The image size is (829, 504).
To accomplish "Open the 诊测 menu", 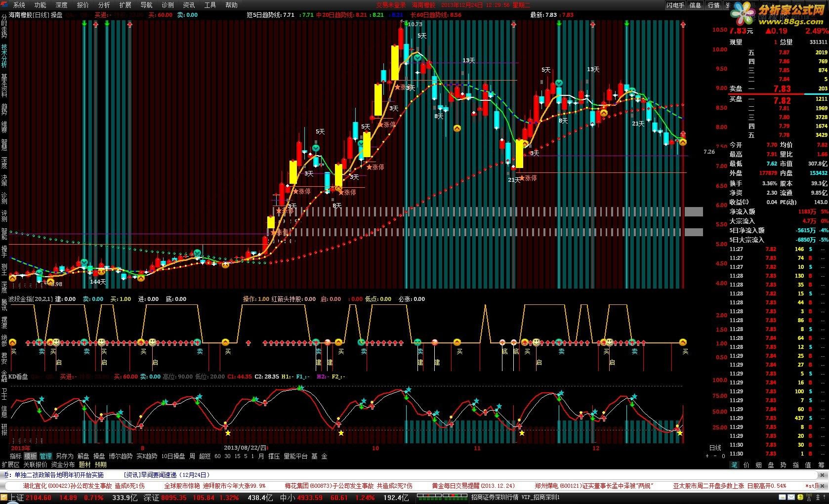I will click(167, 5).
